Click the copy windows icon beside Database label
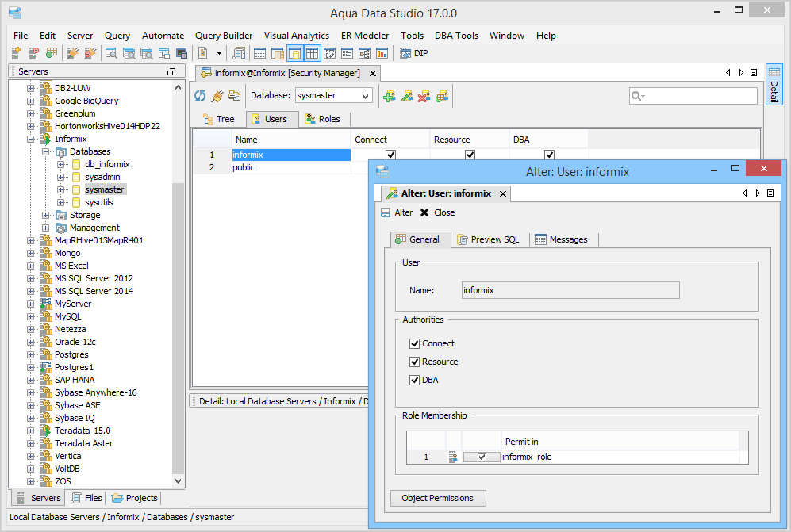Screen dimensions: 791x532 [235, 96]
